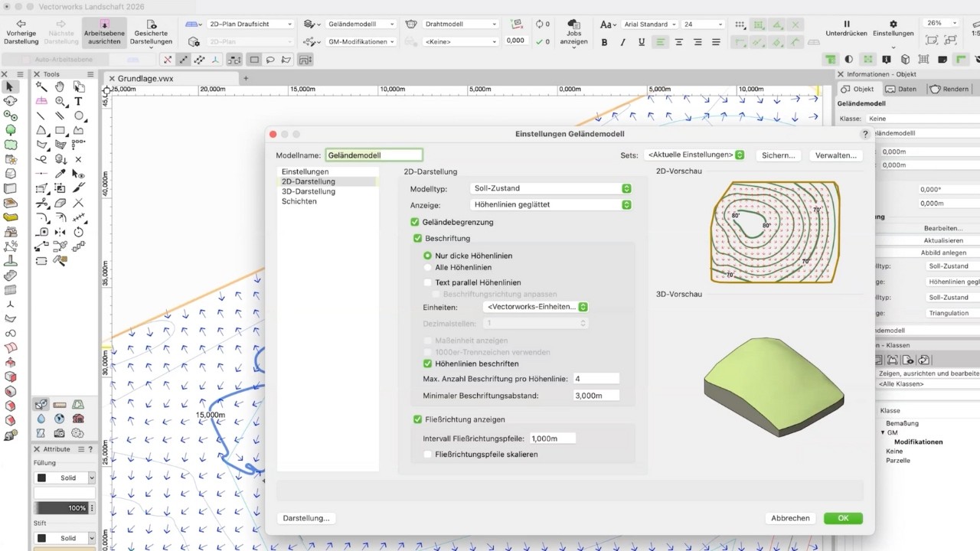This screenshot has width=980, height=551.
Task: Select Nur dicke Höhenlinien radio
Action: click(x=428, y=256)
